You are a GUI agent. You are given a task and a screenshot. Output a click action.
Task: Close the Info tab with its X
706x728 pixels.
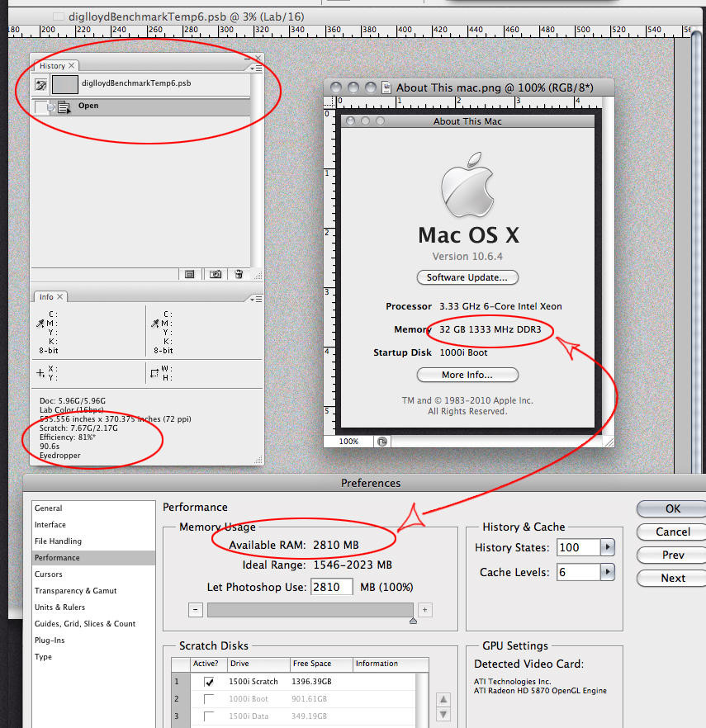[59, 296]
